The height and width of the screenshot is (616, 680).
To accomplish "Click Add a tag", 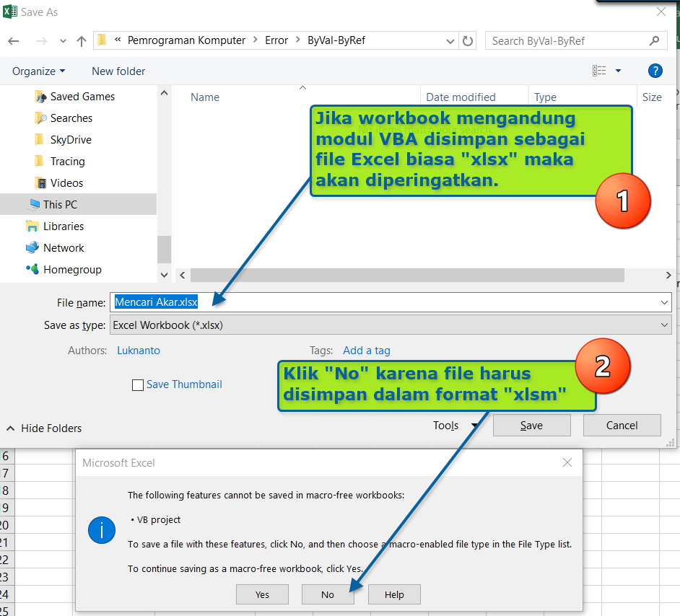I will (367, 351).
